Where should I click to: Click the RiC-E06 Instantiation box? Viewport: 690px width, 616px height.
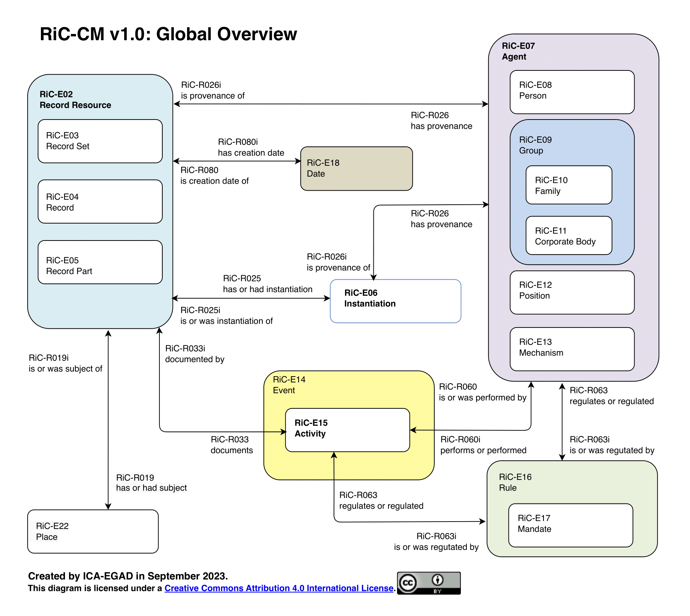click(396, 301)
